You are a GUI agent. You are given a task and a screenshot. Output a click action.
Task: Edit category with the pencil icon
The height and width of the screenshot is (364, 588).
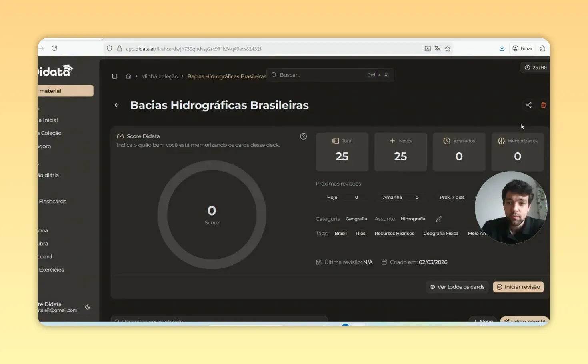pos(438,219)
